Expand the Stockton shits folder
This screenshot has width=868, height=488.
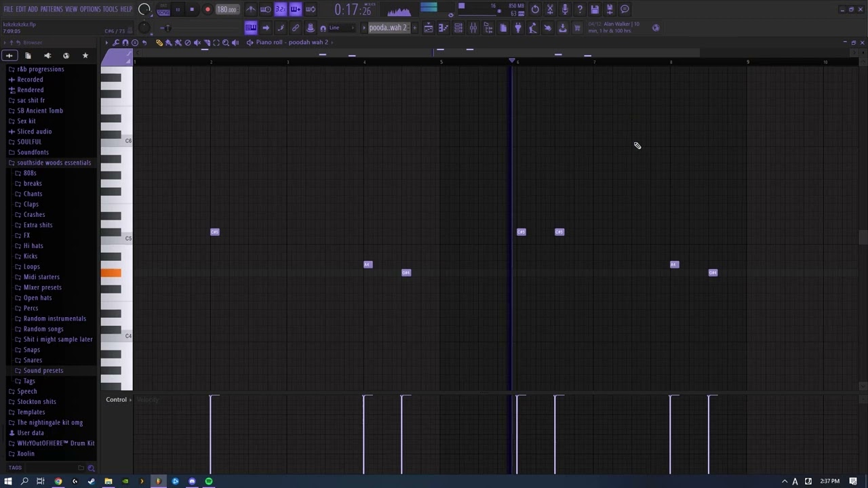(x=37, y=402)
